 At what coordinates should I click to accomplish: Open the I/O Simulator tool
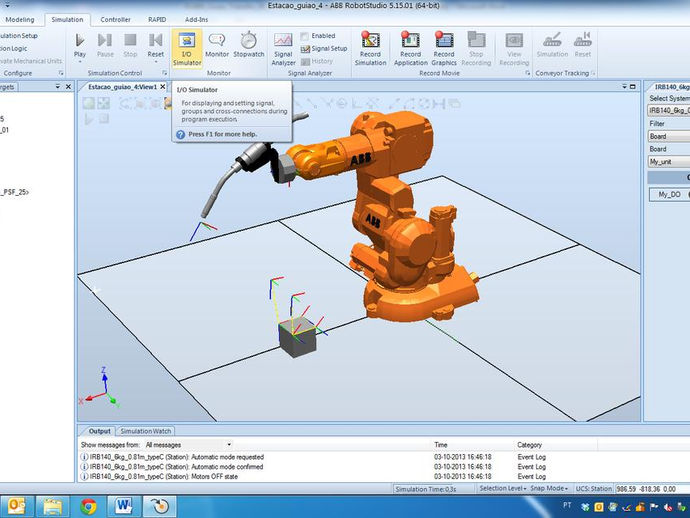click(x=187, y=48)
